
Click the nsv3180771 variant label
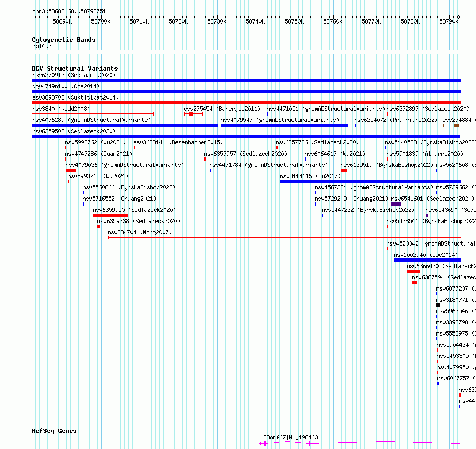pyautogui.click(x=456, y=300)
